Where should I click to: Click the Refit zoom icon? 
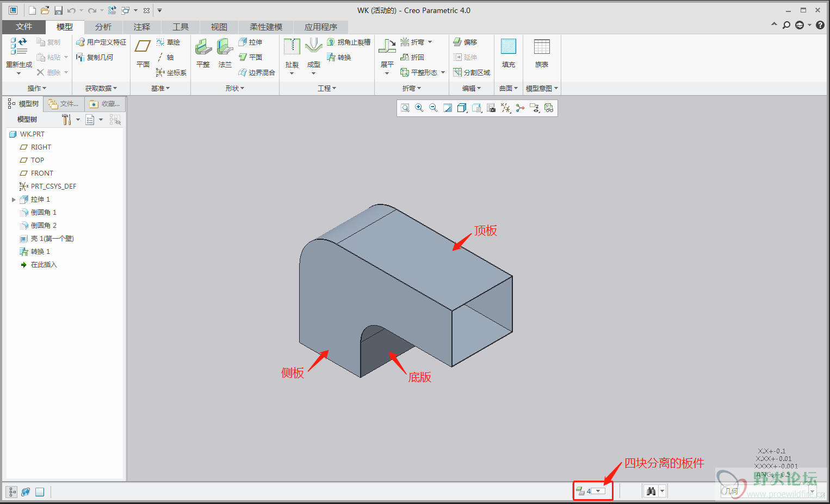click(405, 108)
